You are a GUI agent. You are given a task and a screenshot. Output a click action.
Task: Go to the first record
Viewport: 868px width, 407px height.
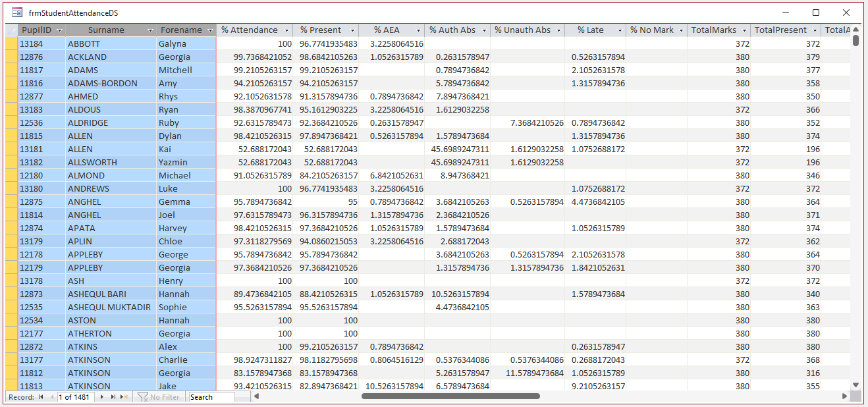[41, 397]
